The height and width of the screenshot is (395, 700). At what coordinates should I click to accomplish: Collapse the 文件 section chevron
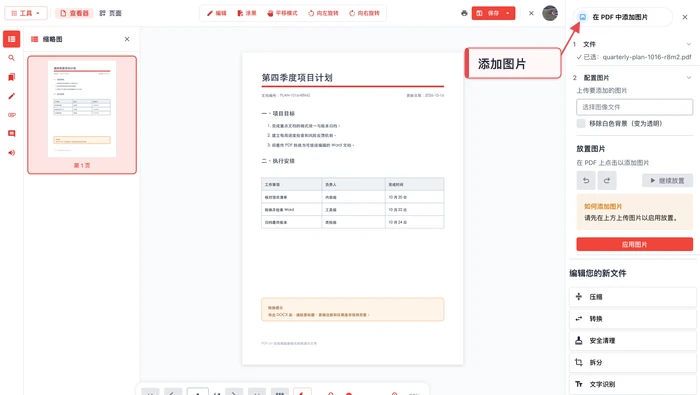[x=689, y=44]
